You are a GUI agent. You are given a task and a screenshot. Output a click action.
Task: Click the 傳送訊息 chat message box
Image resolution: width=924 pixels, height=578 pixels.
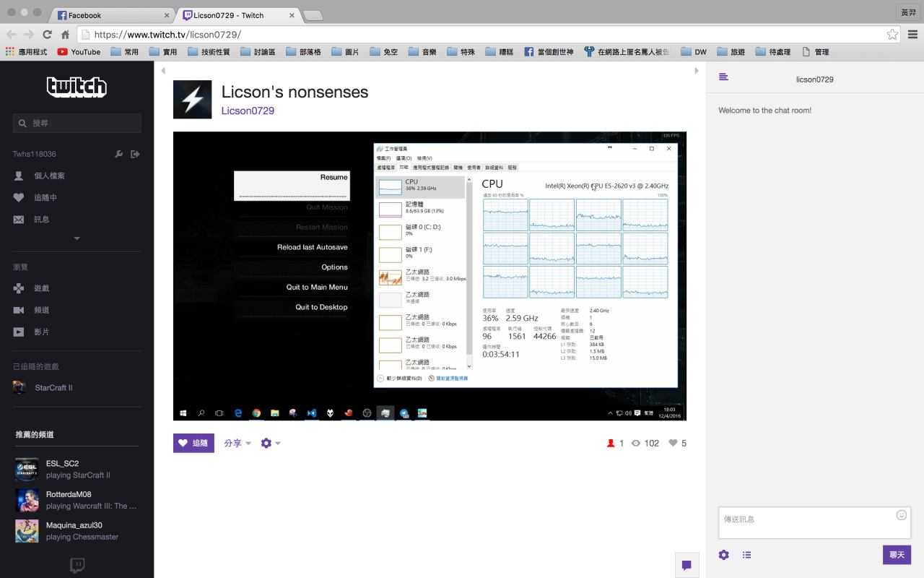coord(814,522)
